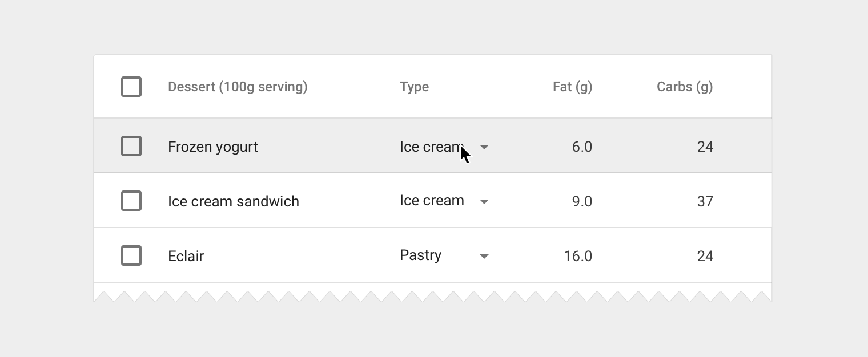Viewport: 868px width, 357px height.
Task: Click the 16.0 fat value for Eclair
Action: [578, 256]
